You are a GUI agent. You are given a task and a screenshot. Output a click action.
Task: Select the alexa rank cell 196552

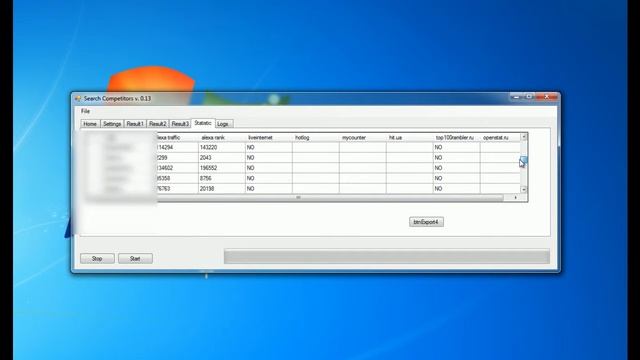pyautogui.click(x=221, y=168)
